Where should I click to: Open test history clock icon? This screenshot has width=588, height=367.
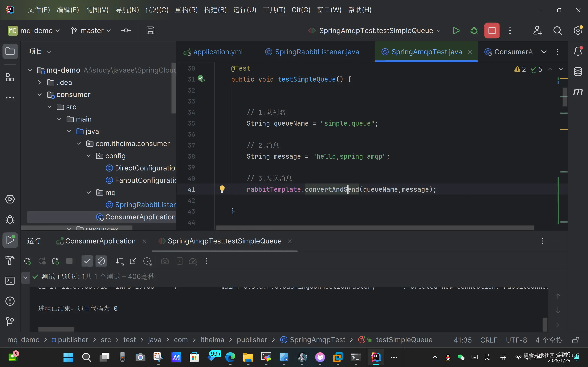[x=147, y=261]
